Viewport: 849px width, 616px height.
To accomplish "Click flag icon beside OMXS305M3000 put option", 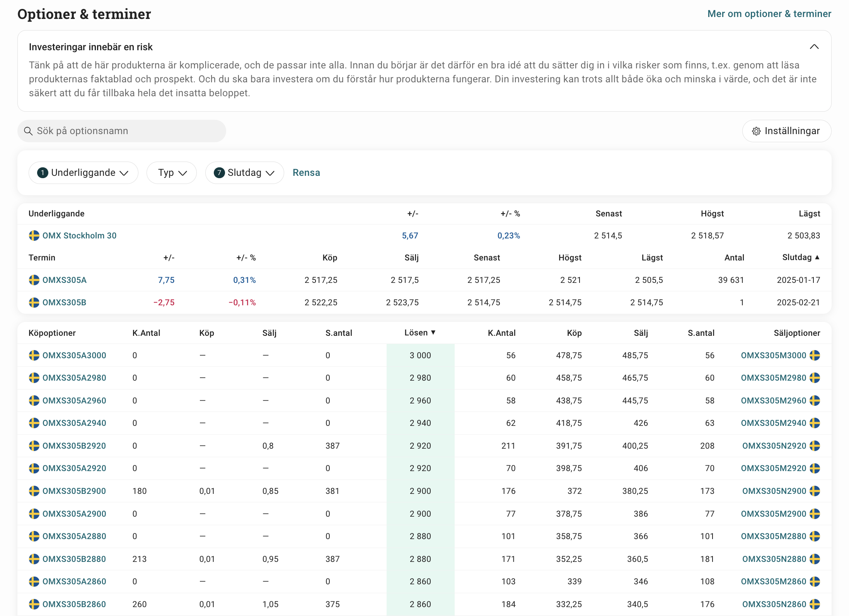I will click(x=815, y=356).
